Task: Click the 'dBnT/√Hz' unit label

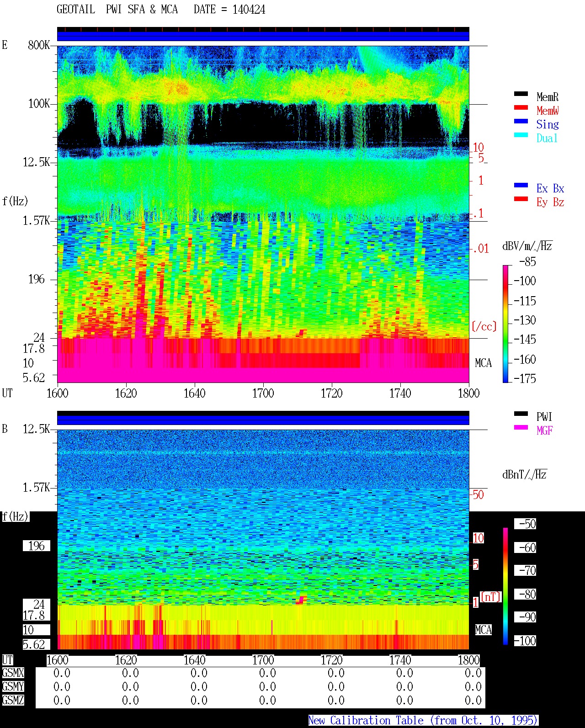Action: (x=524, y=474)
